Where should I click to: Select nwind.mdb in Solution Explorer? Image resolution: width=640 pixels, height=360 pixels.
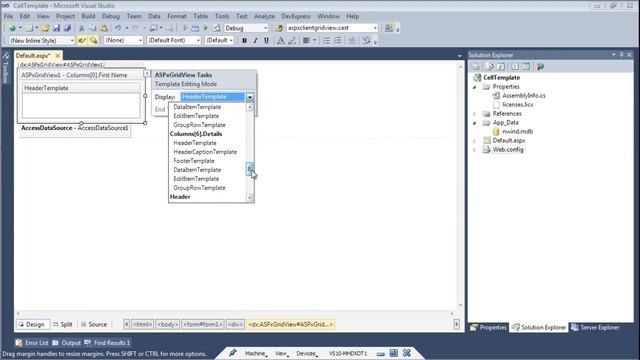[x=517, y=132]
